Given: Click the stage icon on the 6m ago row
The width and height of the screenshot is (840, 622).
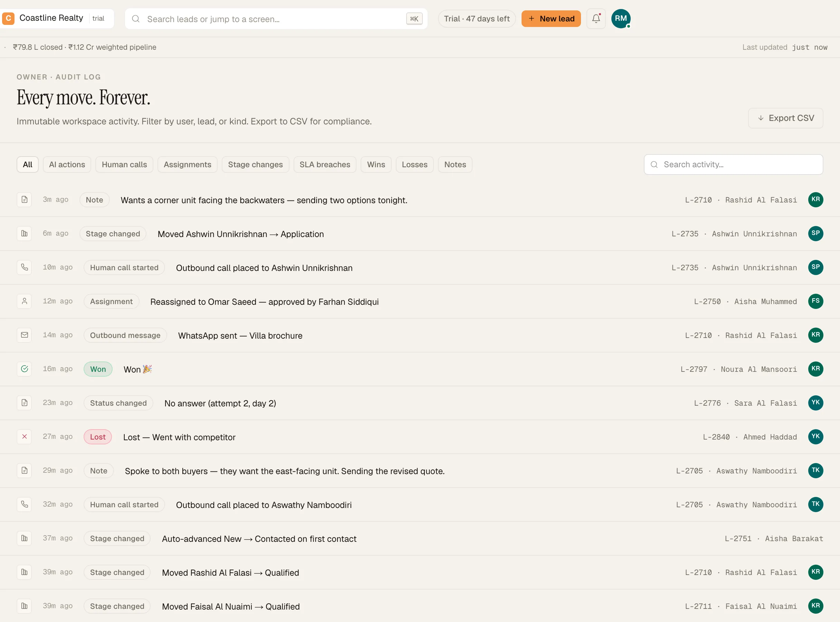Looking at the screenshot, I should click(x=25, y=234).
